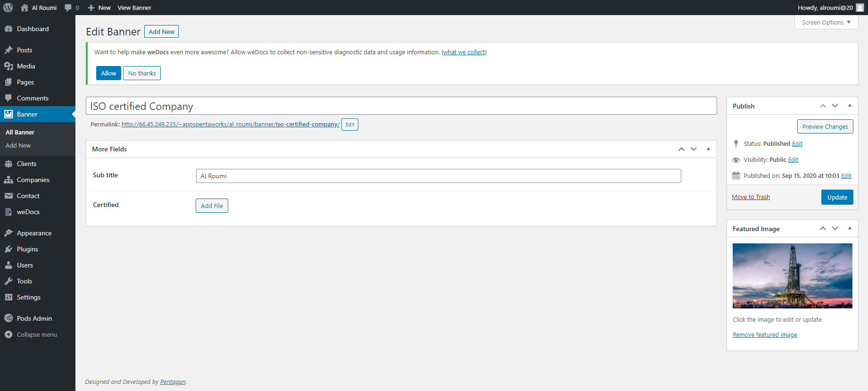Open comments bubble icon in admin bar
Screen dimensions: 868x391
[x=68, y=8]
